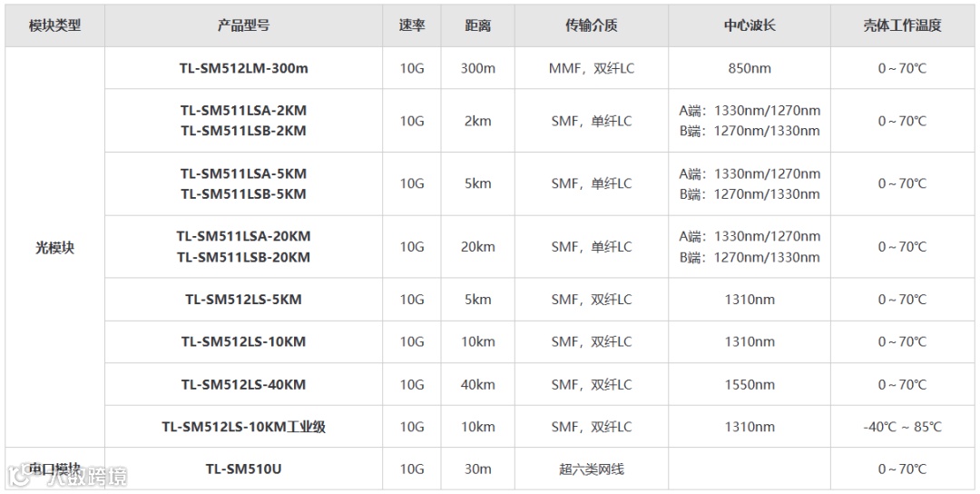Select model TL-SM511LSB-2KM
The width and height of the screenshot is (980, 494).
(x=244, y=132)
